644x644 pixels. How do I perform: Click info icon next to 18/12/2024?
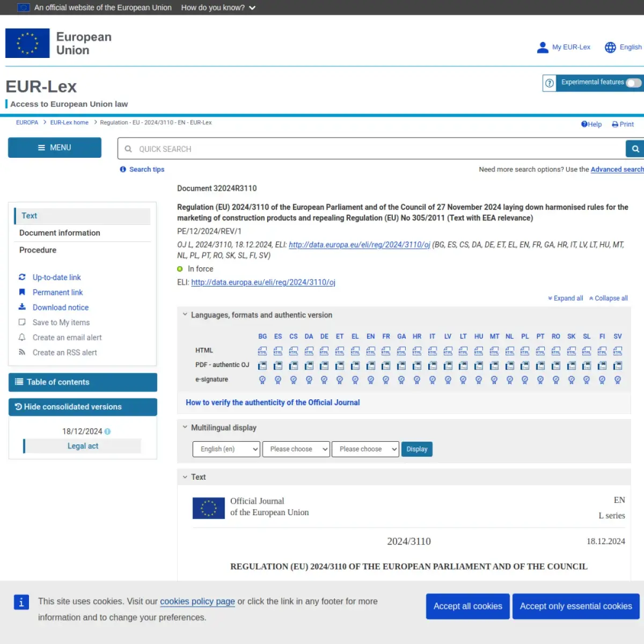107,431
